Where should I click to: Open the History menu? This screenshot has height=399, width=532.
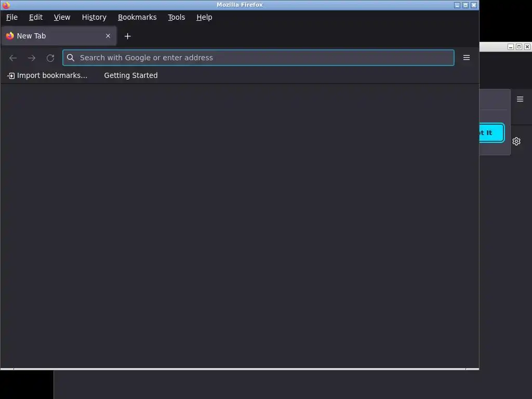[94, 17]
